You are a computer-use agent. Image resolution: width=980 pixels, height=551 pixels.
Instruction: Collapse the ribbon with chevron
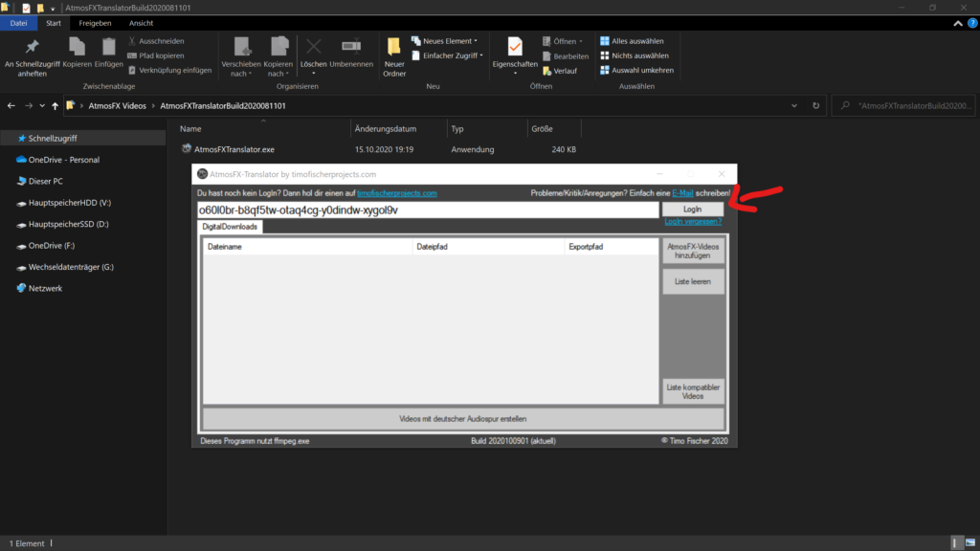point(957,23)
